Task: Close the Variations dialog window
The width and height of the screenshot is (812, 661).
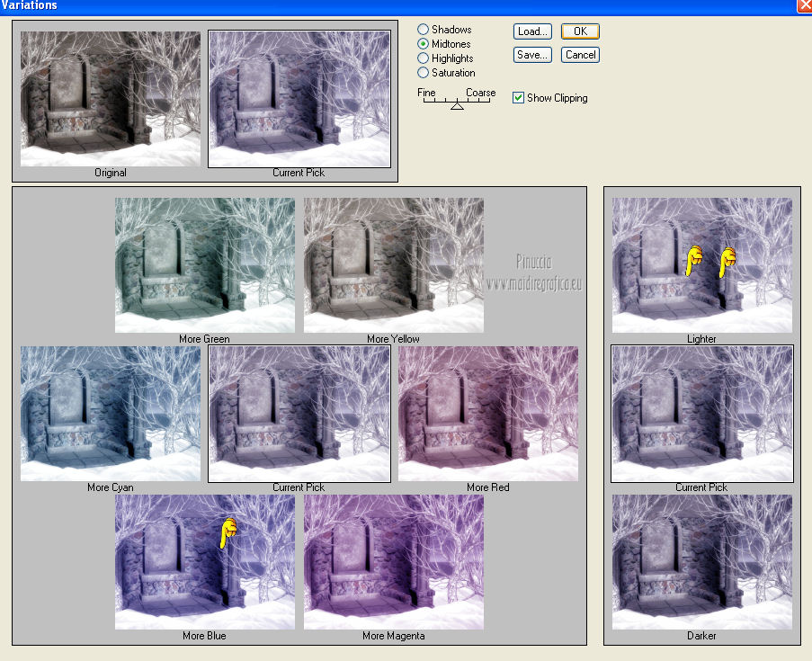Action: (x=804, y=5)
